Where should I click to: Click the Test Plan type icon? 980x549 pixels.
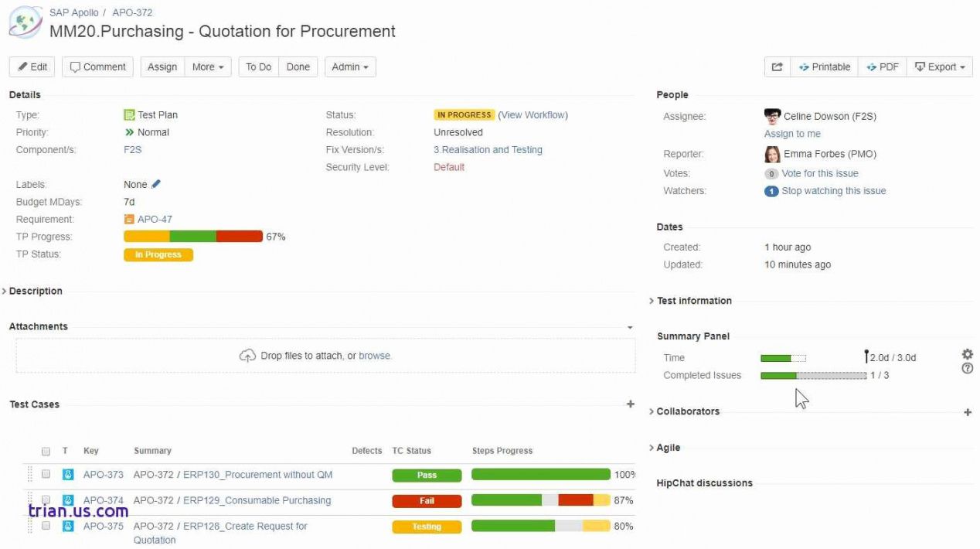pos(129,115)
